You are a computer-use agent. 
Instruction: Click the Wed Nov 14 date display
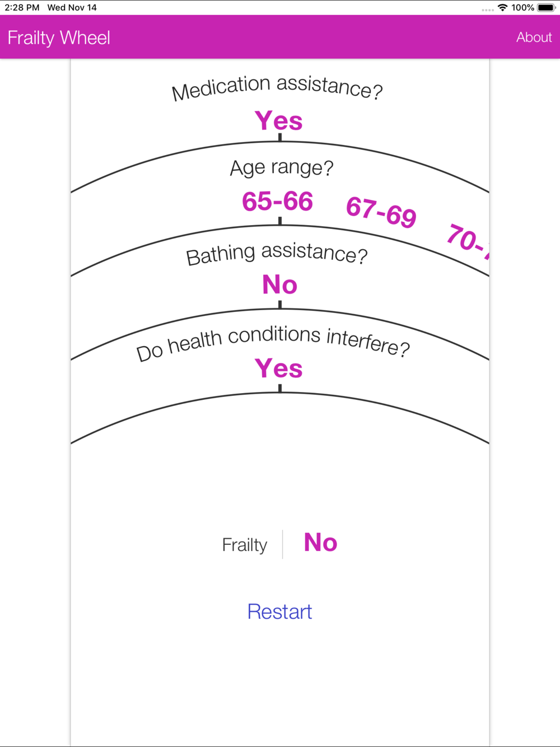click(x=72, y=8)
